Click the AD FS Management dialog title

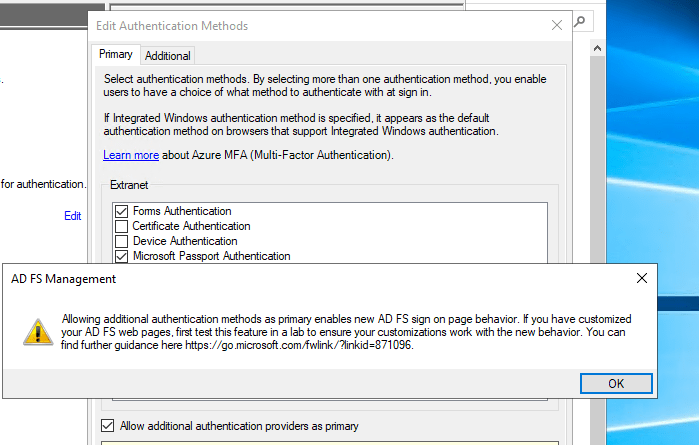click(63, 279)
